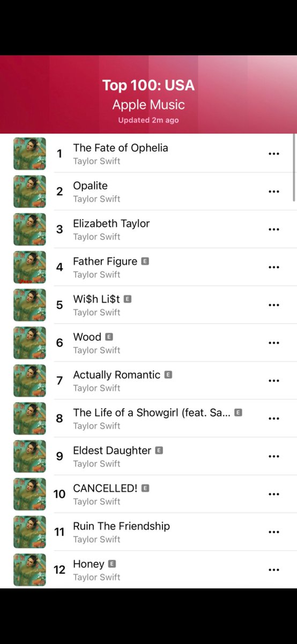This screenshot has width=297, height=644.
Task: Tap album thumbnail for song number 6
Action: click(29, 343)
